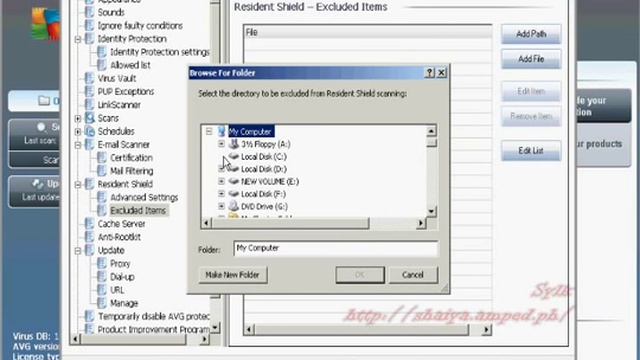Click the Ignore faulty conditions page icon

pos(89,25)
